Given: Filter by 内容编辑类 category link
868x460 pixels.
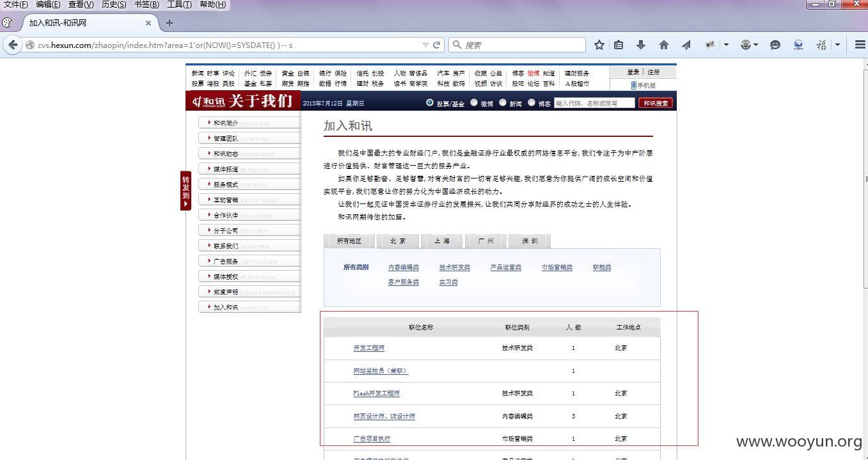Looking at the screenshot, I should coord(404,267).
